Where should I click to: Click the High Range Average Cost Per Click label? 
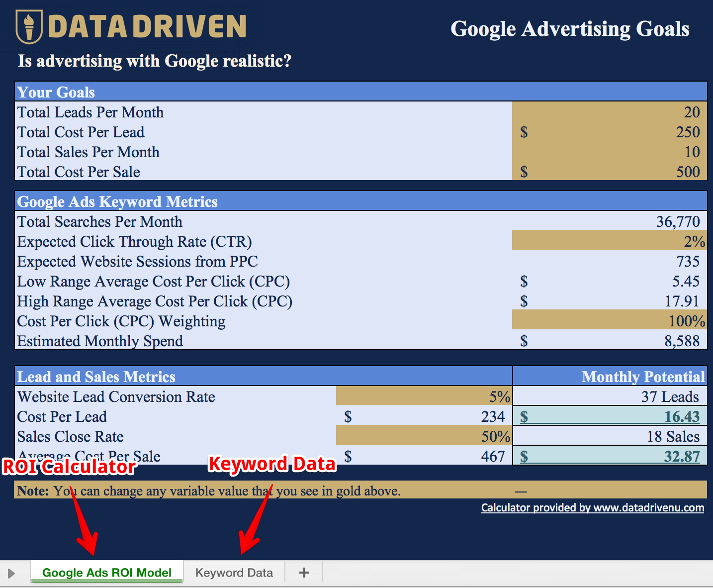155,301
